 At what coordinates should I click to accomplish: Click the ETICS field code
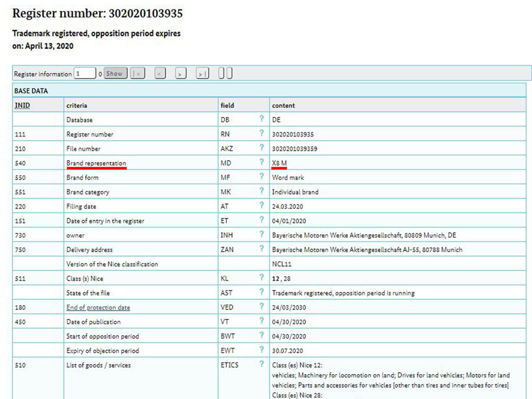pos(229,365)
